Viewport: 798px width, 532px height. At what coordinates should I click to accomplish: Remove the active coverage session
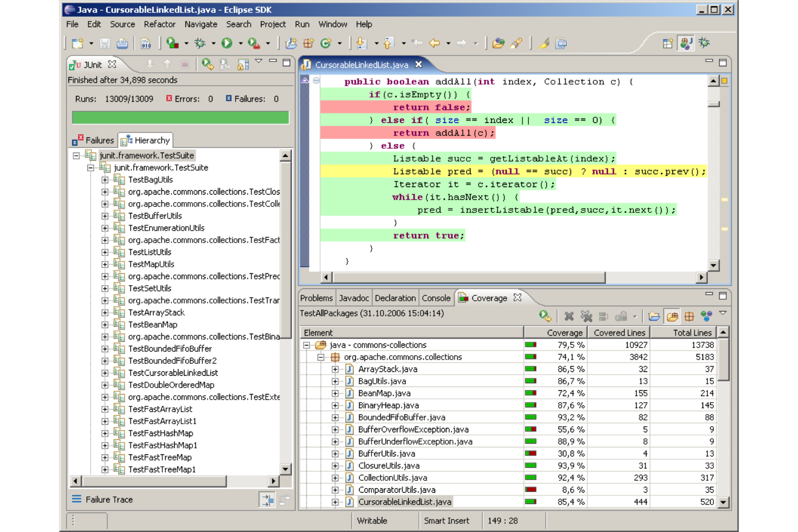(x=568, y=316)
